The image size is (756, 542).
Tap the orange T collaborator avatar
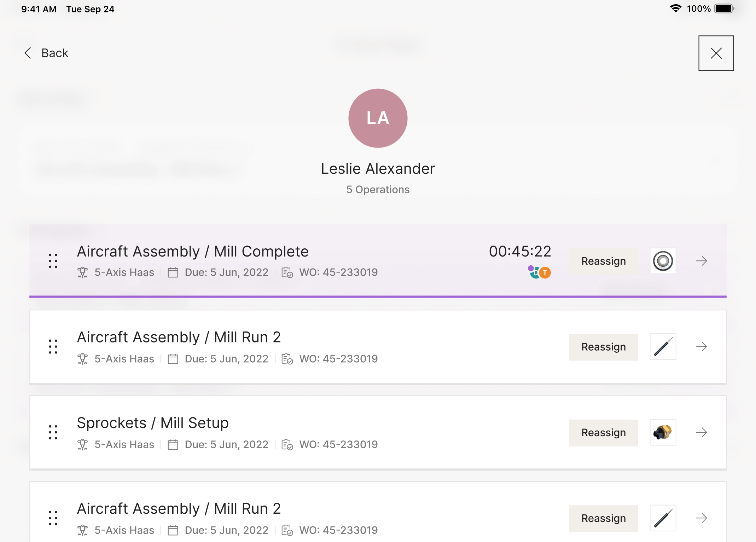click(x=545, y=273)
